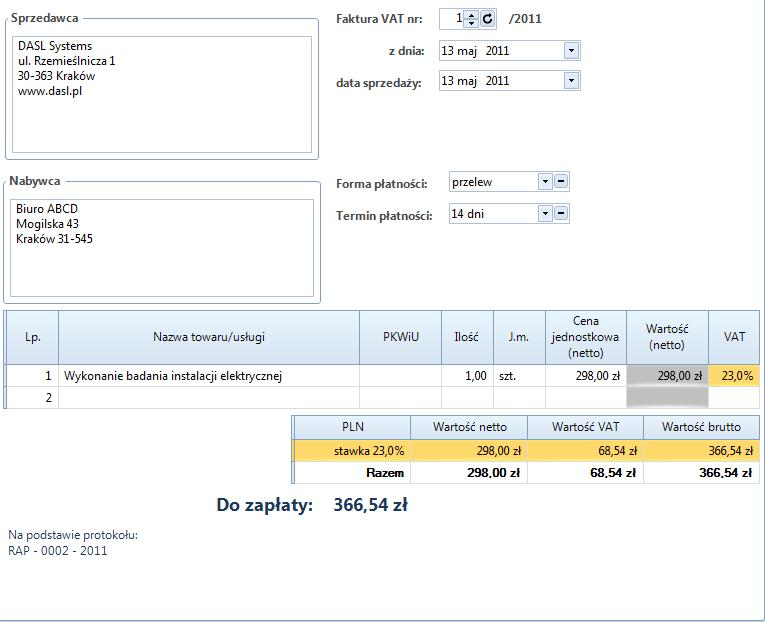Expand the Forma płatności 'przelew' dropdown
The height and width of the screenshot is (622, 765).
(x=544, y=182)
